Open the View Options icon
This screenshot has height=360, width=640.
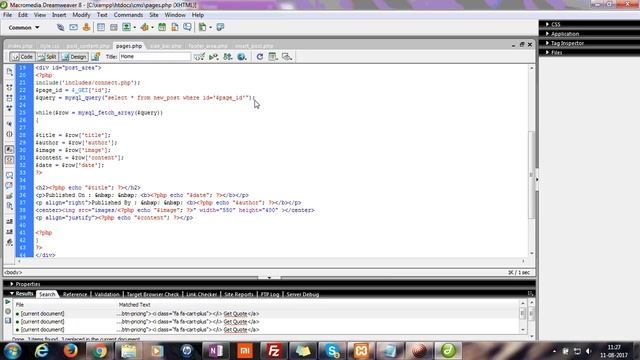pyautogui.click(x=273, y=57)
